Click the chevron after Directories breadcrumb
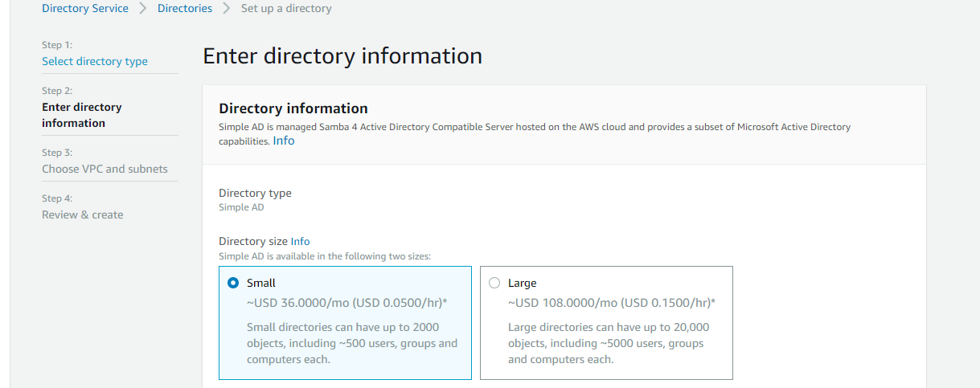The height and width of the screenshot is (388, 980). (227, 9)
